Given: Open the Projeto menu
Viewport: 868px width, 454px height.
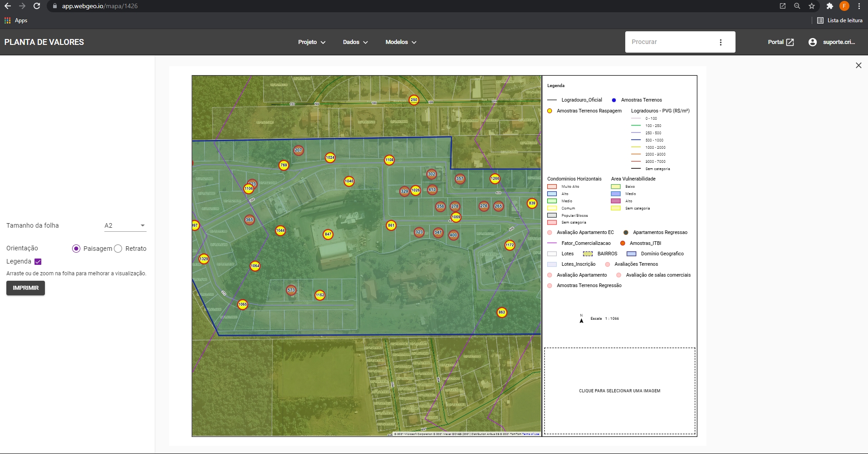Looking at the screenshot, I should [312, 42].
